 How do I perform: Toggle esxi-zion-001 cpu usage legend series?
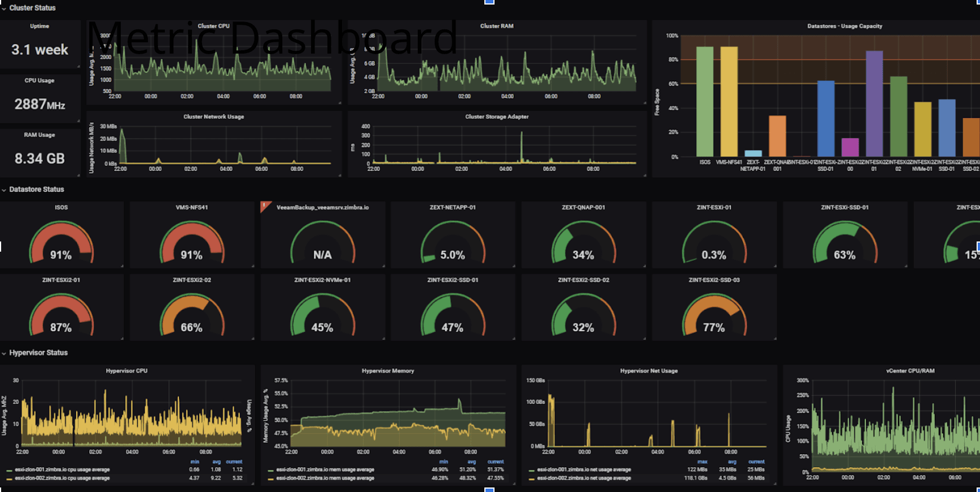[x=62, y=469]
